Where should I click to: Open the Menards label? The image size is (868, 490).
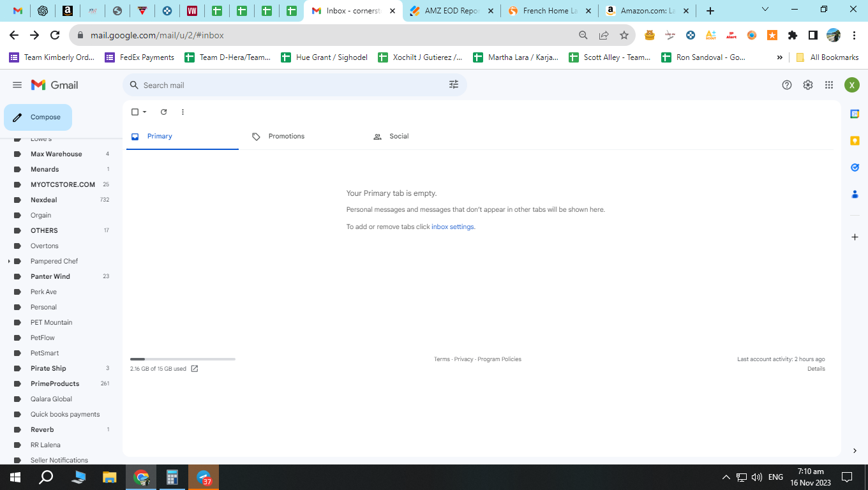pos(45,169)
